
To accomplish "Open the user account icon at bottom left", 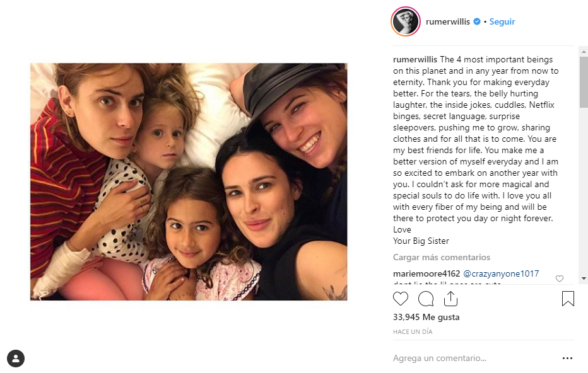I will click(x=16, y=359).
